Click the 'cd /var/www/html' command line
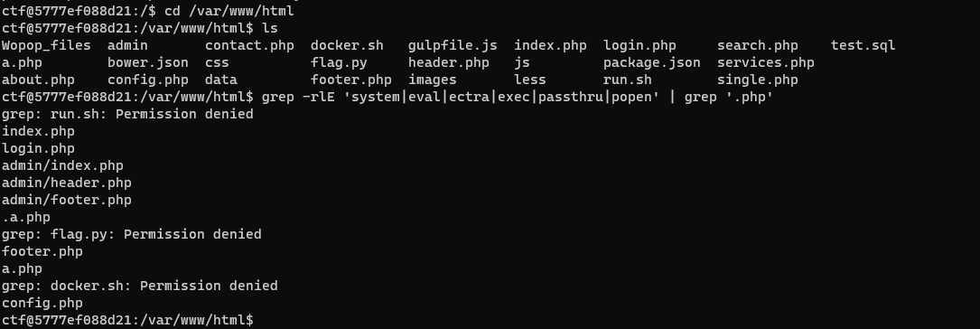 pos(229,11)
